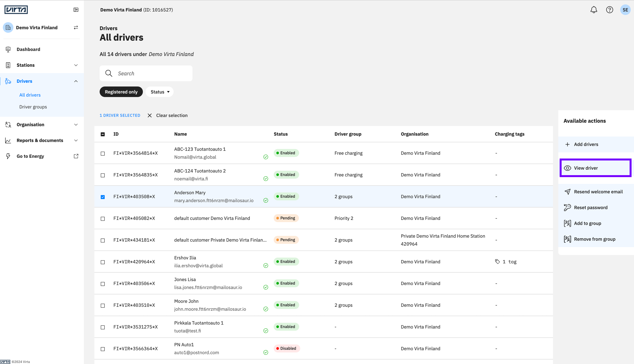Open the external link icon beside Go to Energy
This screenshot has width=634, height=364.
(76, 156)
